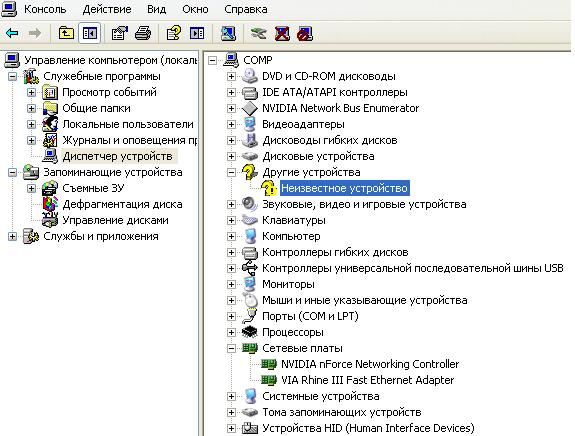Expand the Общие папки node
This screenshot has width=575, height=436.
[32, 108]
